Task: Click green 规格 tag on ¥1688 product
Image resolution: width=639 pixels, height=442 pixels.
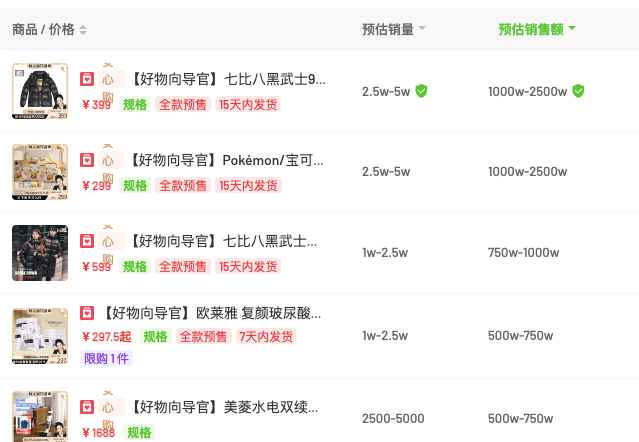Action: click(x=138, y=432)
